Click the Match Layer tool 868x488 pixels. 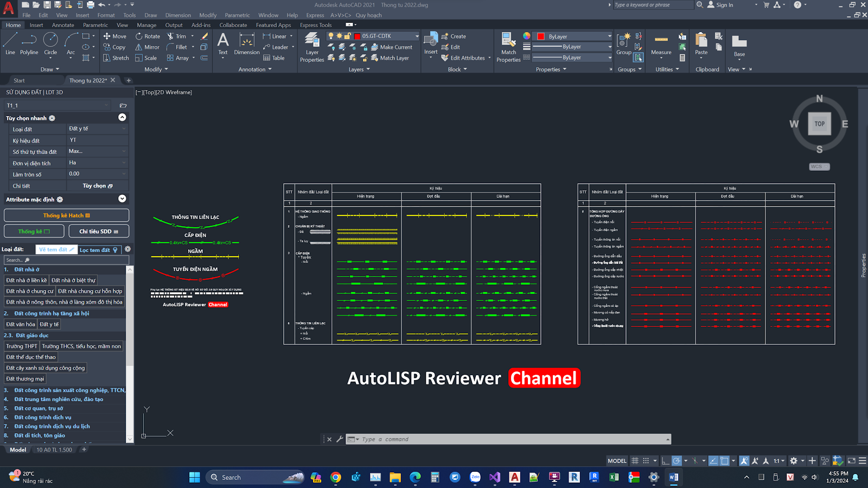tap(390, 58)
